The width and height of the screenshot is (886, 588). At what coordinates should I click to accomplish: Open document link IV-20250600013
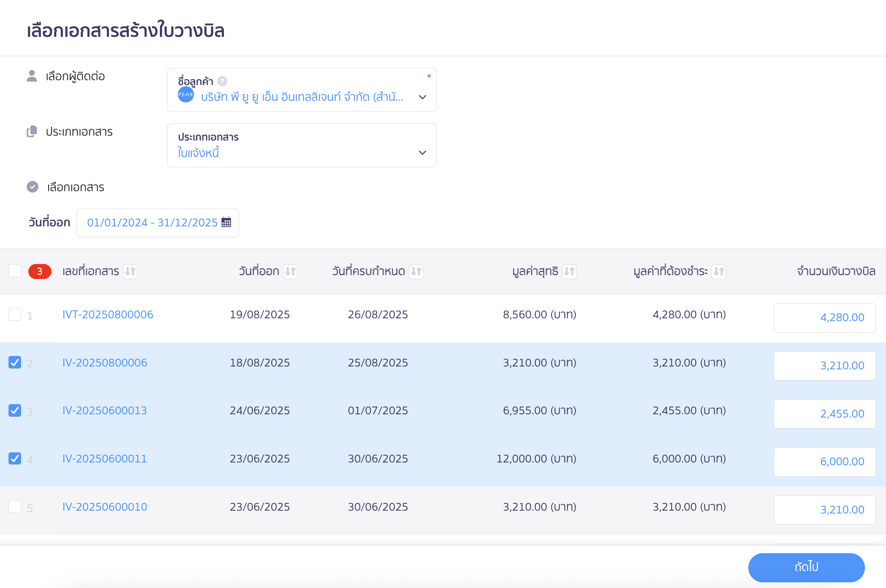click(x=104, y=411)
